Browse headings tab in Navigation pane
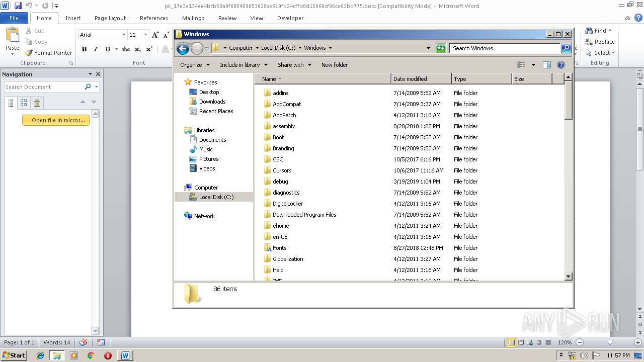Screen dimensions: 644x362 (x=11, y=103)
